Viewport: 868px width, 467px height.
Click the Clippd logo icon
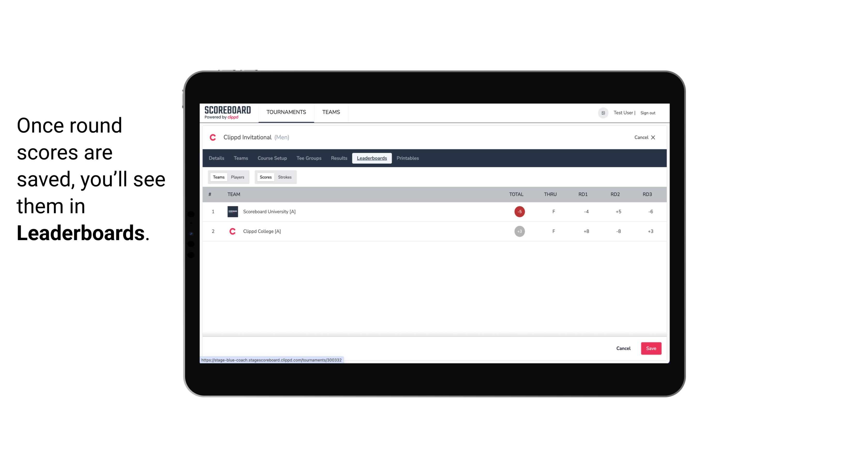pos(214,138)
